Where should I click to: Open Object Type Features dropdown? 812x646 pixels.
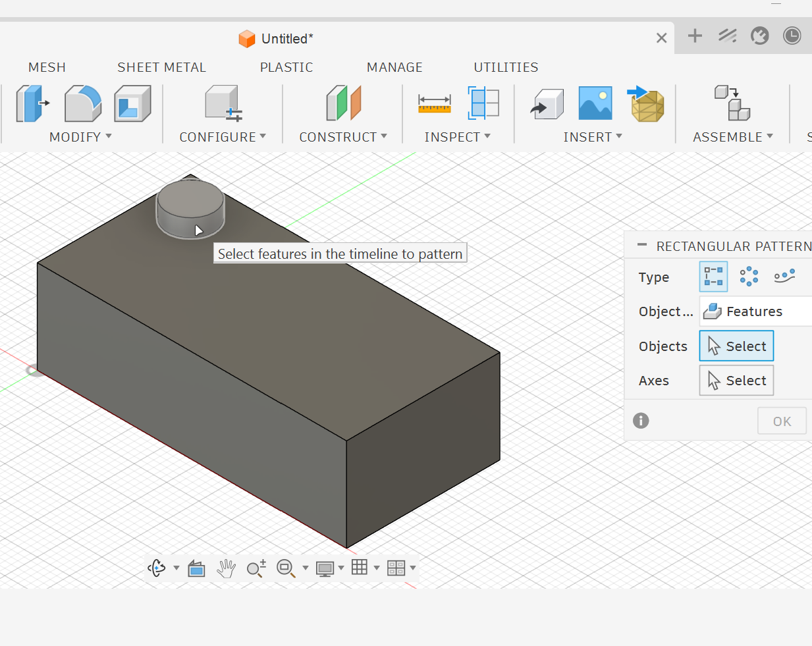point(755,311)
